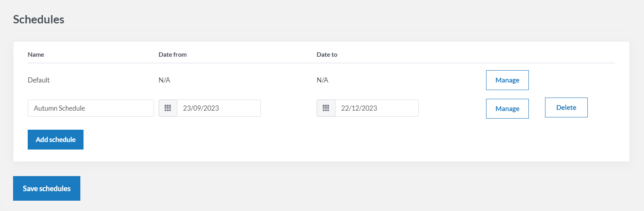The width and height of the screenshot is (644, 211).
Task: Click the Name column header
Action: tap(36, 55)
